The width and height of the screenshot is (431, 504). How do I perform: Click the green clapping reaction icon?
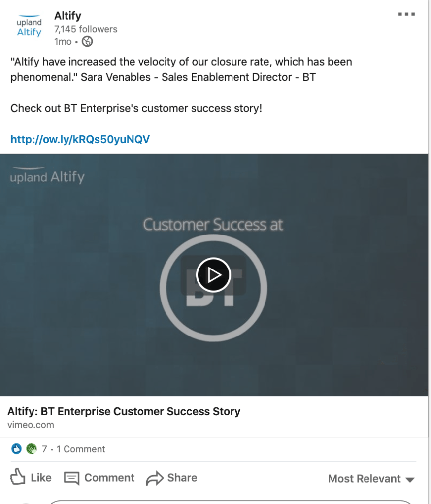(x=31, y=449)
